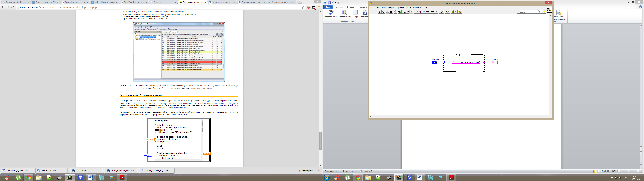Open downloaded file trebovania_k_diplo....doc
The width and height of the screenshot is (644, 181).
16,170
